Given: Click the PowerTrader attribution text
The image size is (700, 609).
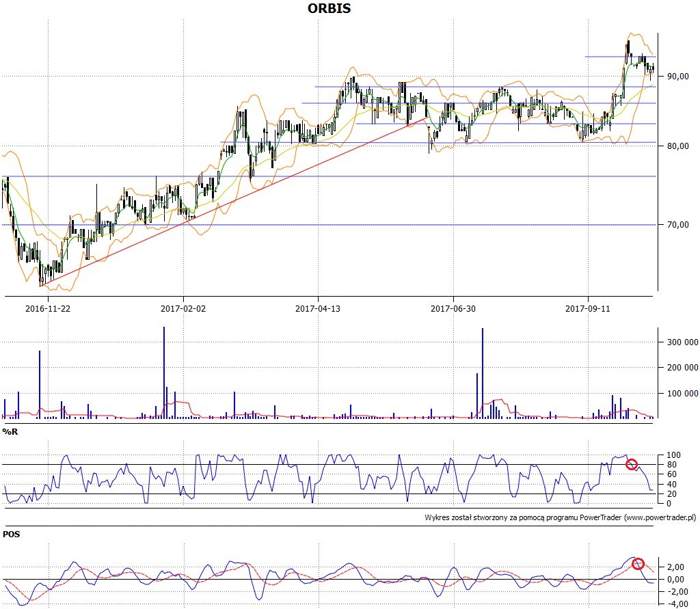Looking at the screenshot, I should pos(561,517).
